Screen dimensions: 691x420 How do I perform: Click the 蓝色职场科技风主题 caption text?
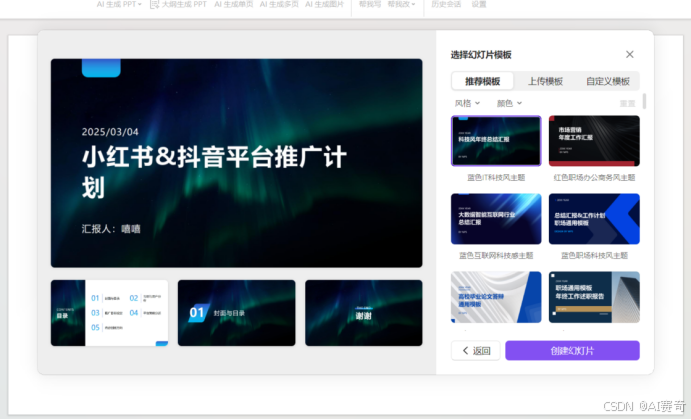[x=594, y=256]
